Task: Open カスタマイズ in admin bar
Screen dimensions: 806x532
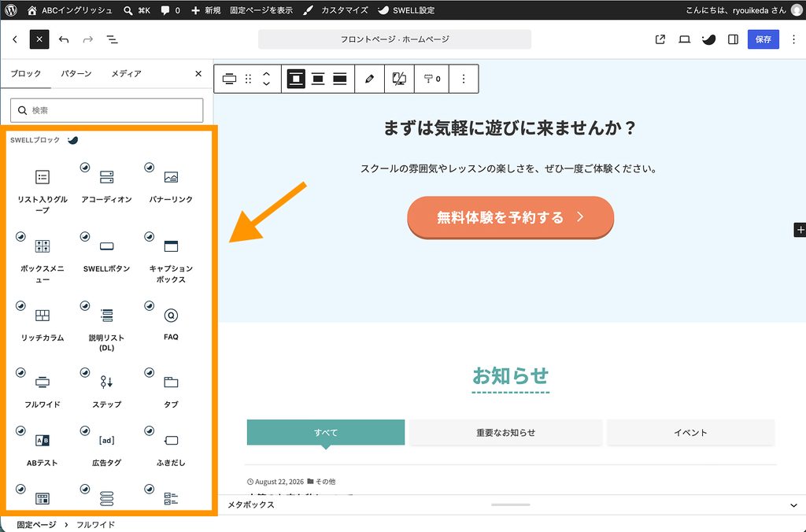Action: (x=335, y=9)
